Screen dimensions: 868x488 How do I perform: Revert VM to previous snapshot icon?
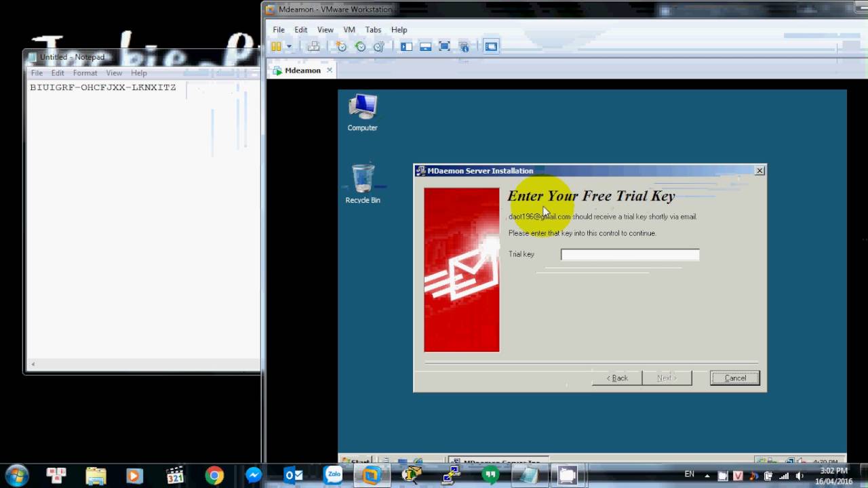(x=360, y=47)
